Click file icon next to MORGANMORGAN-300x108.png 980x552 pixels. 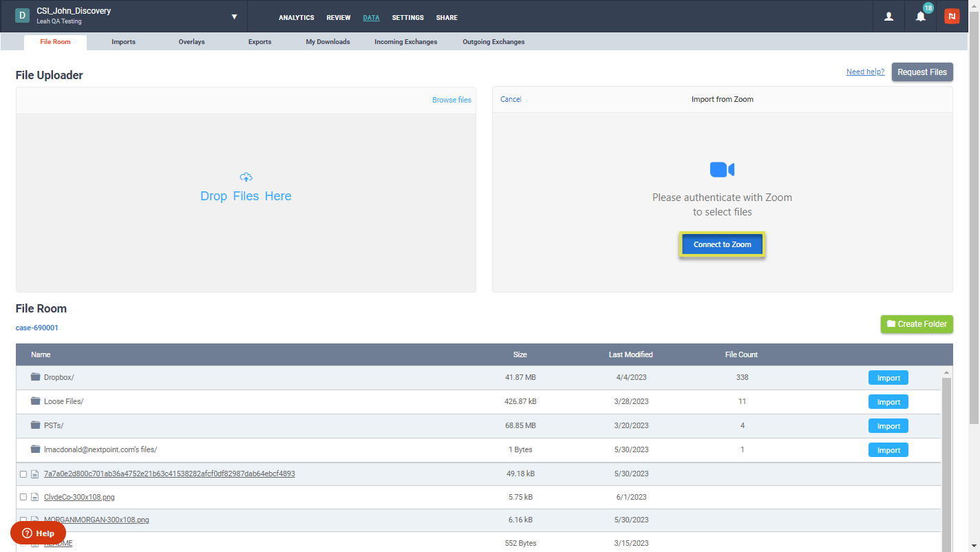[34, 520]
